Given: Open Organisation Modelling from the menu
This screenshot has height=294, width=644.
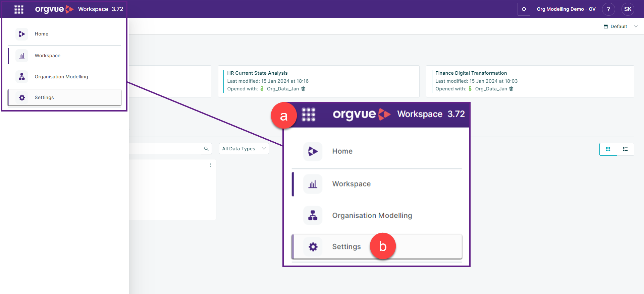Looking at the screenshot, I should point(64,77).
